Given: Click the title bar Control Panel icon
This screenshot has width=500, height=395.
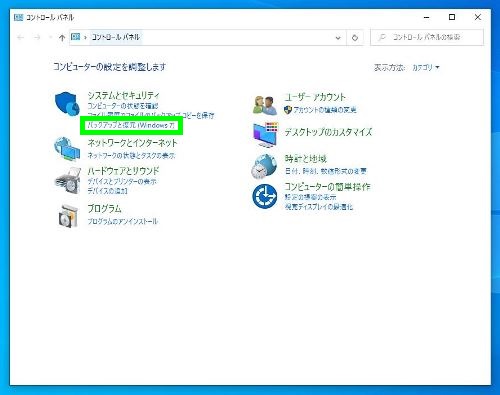Looking at the screenshot, I should coord(19,17).
